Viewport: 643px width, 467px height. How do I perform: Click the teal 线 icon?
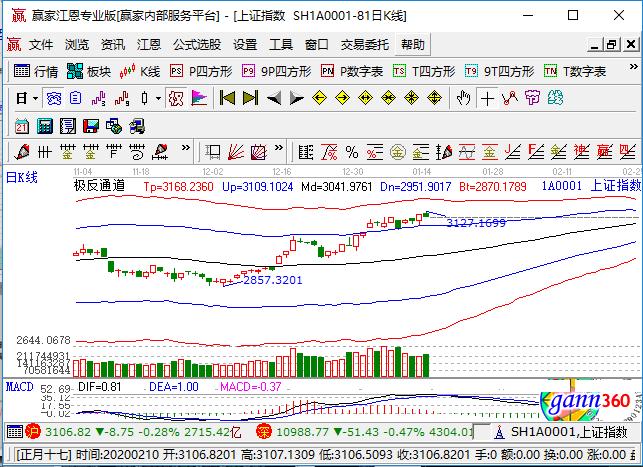tap(555, 98)
